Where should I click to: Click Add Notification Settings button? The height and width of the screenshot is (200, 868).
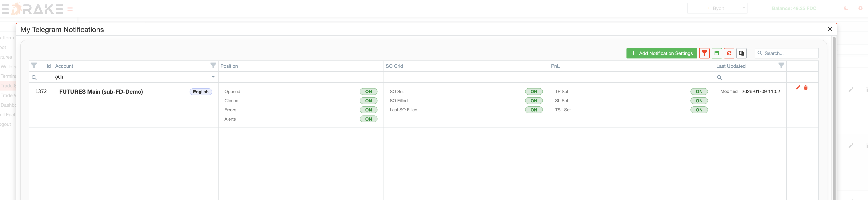click(661, 53)
